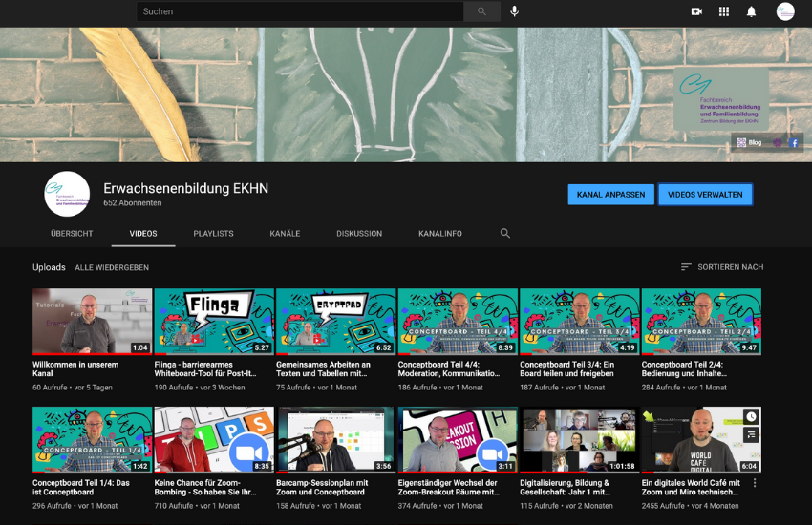Open more options for World Café video
The image size is (812, 525).
coord(755,483)
